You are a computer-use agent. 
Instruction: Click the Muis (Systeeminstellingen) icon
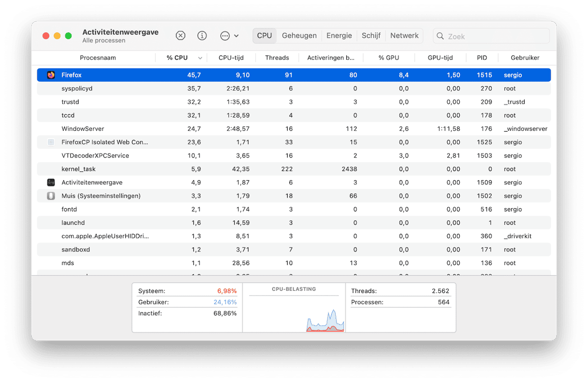51,196
